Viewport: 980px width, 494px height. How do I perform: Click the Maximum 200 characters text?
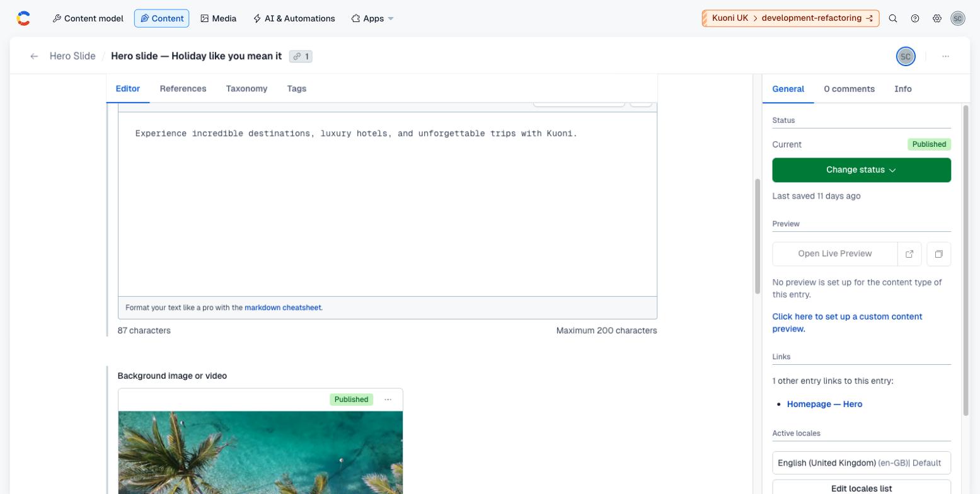606,330
